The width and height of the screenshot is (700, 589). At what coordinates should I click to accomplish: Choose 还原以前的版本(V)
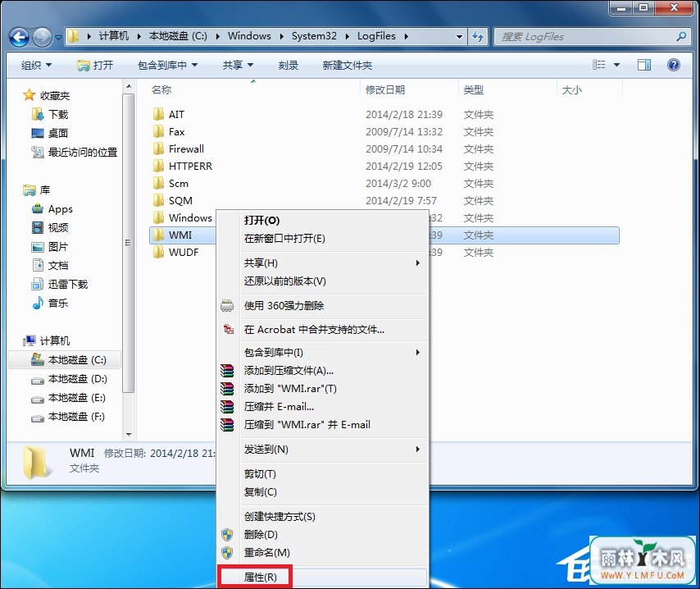click(322, 281)
